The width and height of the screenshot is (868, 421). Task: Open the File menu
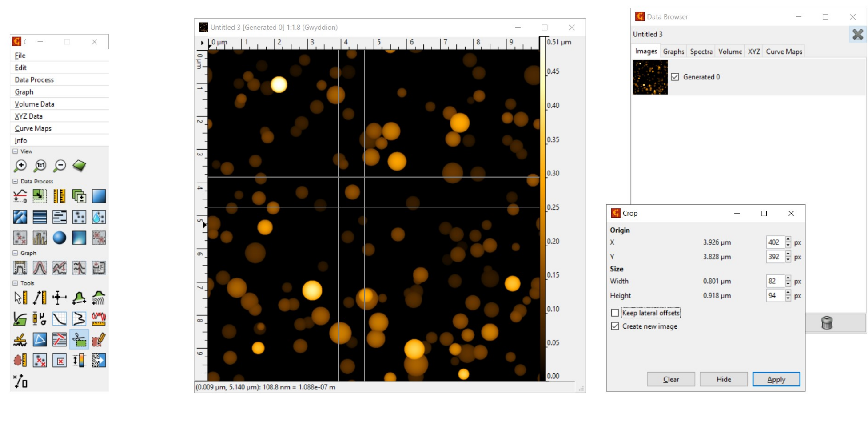point(59,56)
